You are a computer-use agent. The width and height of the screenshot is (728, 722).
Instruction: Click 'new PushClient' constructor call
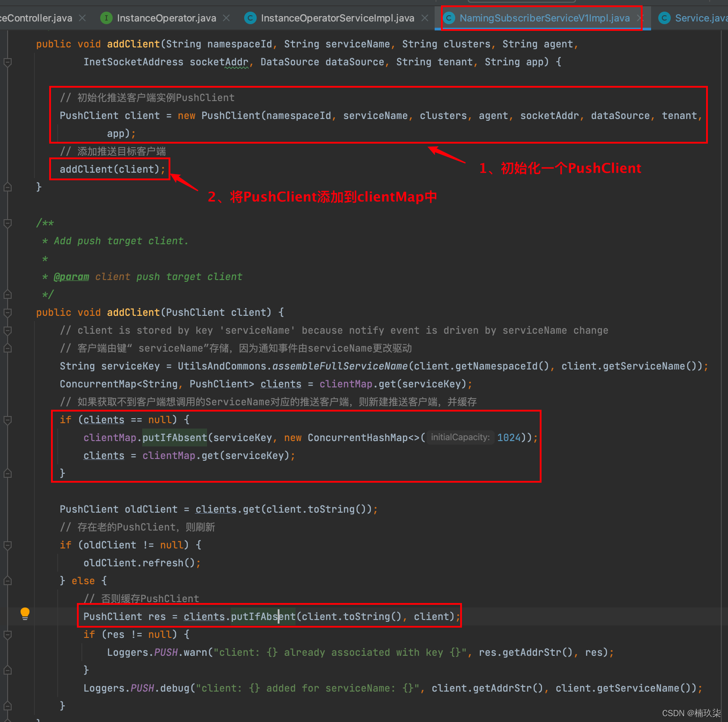click(x=219, y=115)
